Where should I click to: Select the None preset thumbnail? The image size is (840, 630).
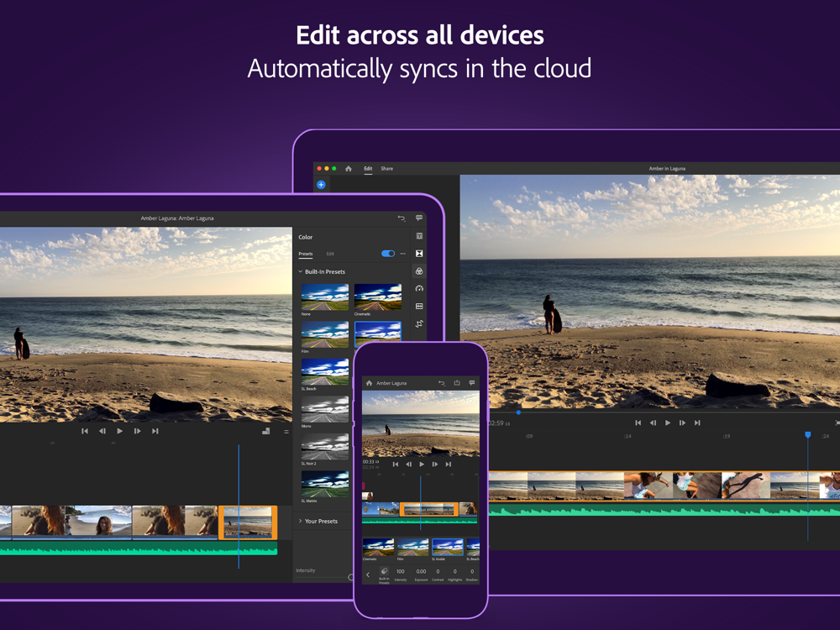pyautogui.click(x=324, y=297)
